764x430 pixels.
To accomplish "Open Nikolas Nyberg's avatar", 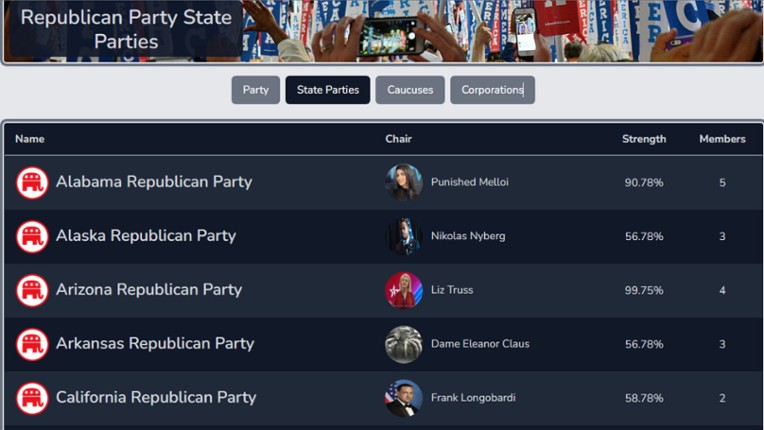I will (x=404, y=237).
